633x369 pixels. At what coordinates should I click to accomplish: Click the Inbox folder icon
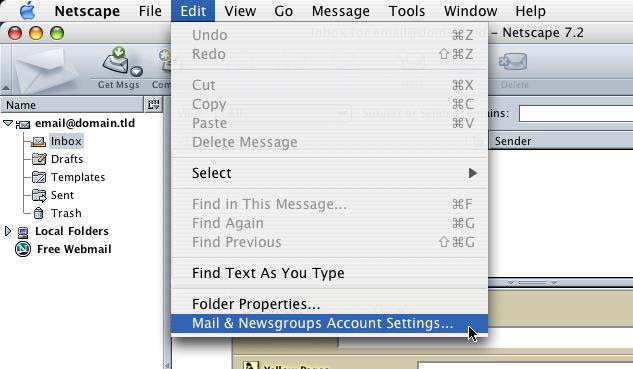click(x=38, y=142)
